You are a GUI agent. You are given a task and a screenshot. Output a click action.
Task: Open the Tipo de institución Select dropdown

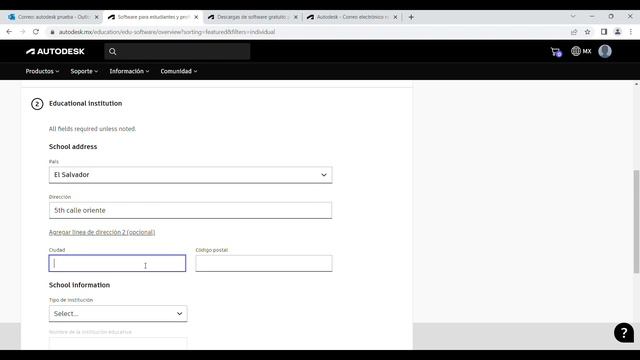click(118, 313)
